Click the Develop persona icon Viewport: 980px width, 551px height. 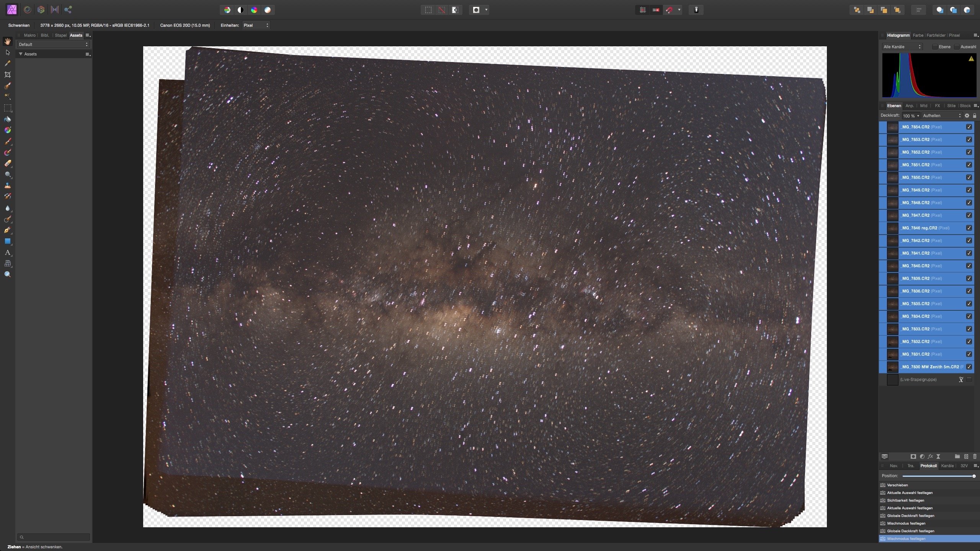coord(41,10)
